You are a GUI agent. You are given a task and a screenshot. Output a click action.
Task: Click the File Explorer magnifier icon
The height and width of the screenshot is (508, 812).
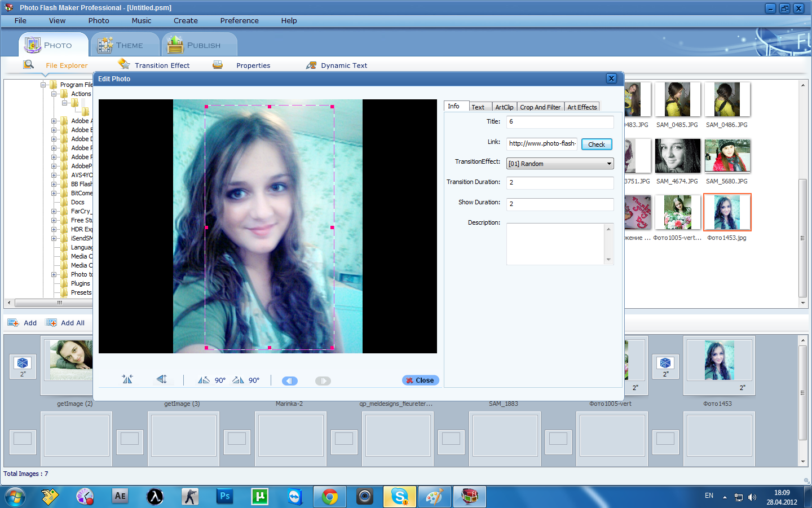point(28,65)
